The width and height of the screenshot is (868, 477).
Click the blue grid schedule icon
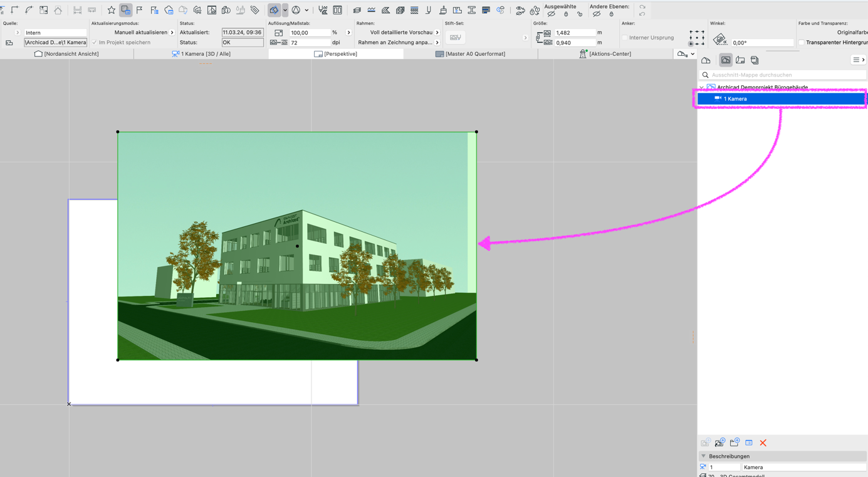(x=486, y=10)
